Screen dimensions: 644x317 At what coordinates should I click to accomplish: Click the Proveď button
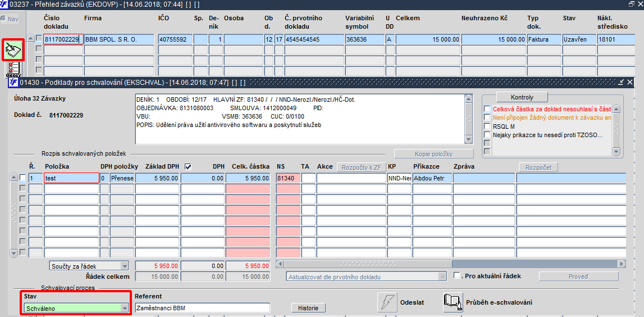pyautogui.click(x=578, y=277)
